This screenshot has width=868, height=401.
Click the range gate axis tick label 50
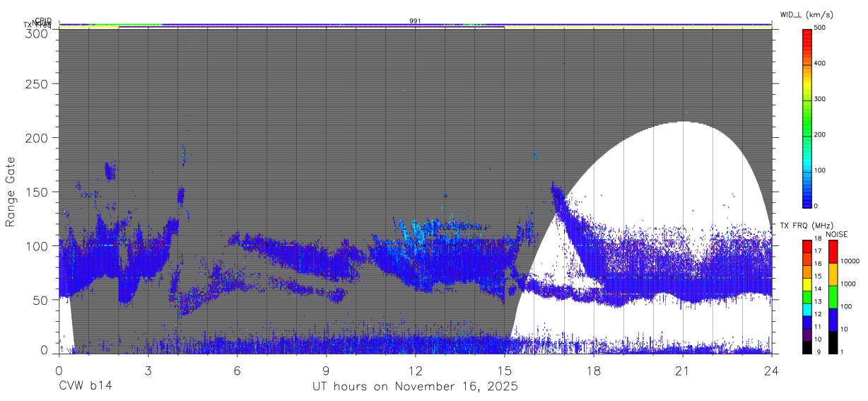pyautogui.click(x=41, y=300)
